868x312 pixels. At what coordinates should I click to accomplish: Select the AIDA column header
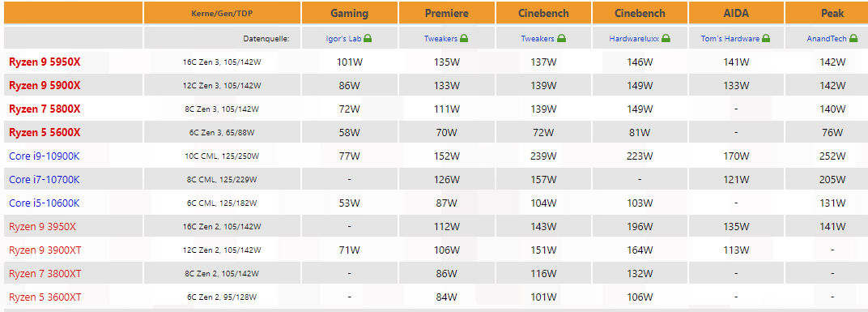pos(736,13)
